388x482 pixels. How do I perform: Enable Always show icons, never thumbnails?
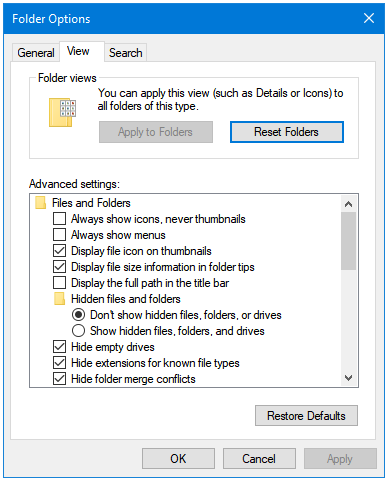pyautogui.click(x=59, y=219)
